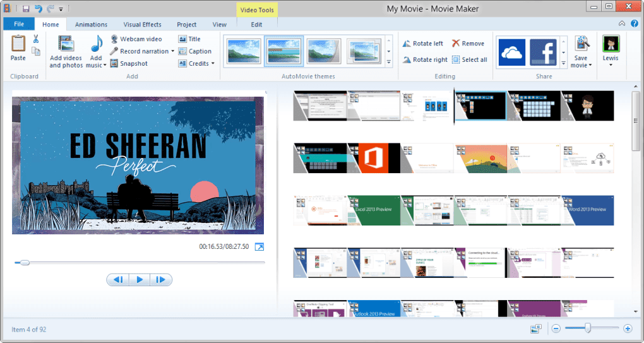This screenshot has height=343, width=644.
Task: Step to the next frame
Action: [x=160, y=280]
